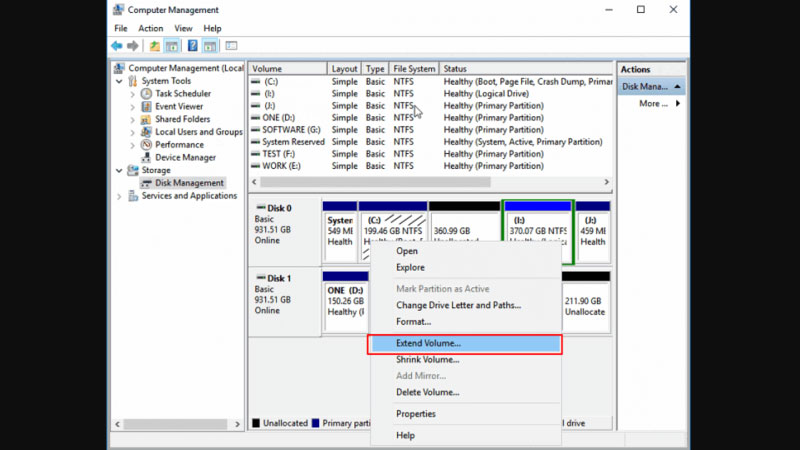Click the Services and Applications icon
Image resolution: width=800 pixels, height=450 pixels.
[133, 195]
